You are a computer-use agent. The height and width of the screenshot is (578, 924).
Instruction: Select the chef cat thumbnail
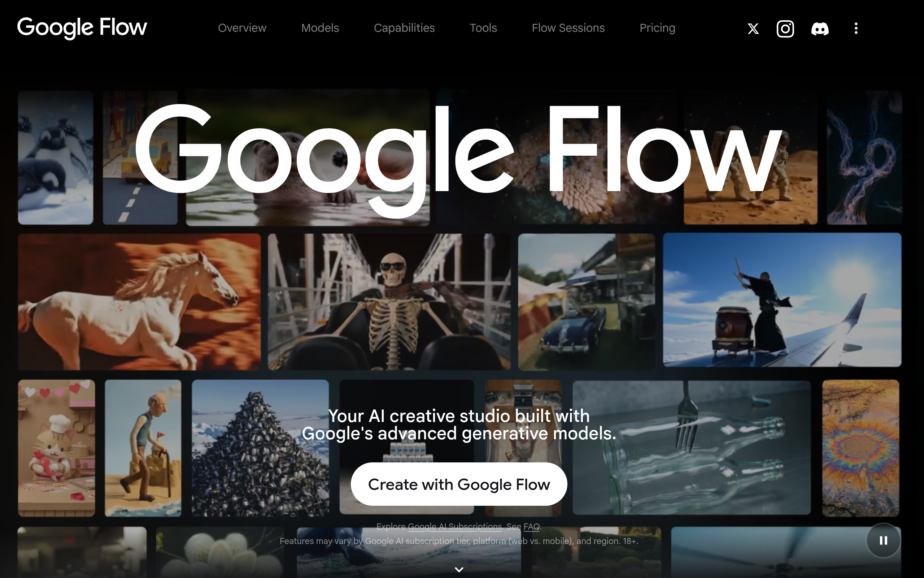[56, 448]
